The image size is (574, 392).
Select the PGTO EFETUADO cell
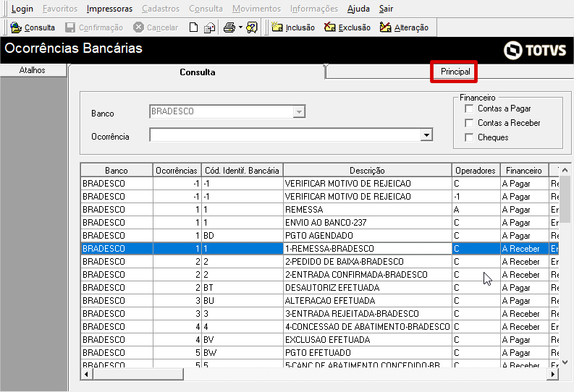(x=367, y=353)
